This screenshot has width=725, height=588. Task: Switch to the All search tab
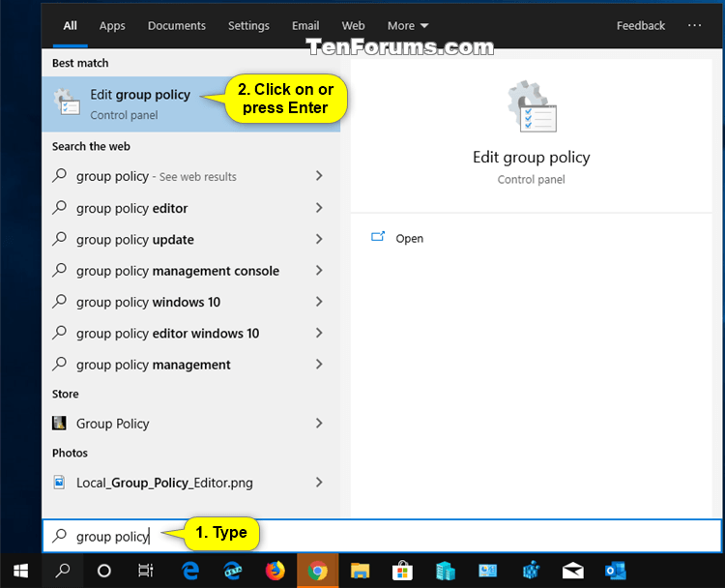pyautogui.click(x=70, y=26)
